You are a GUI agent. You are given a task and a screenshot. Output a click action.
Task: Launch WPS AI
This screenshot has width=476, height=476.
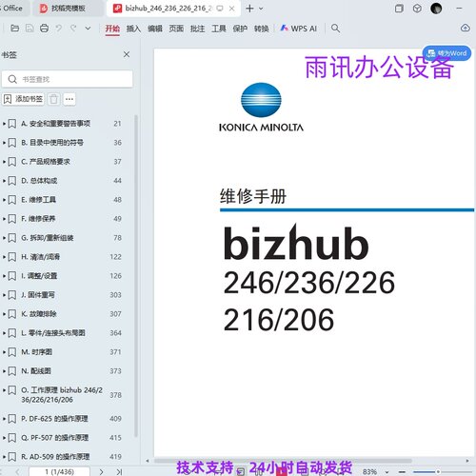tap(299, 29)
